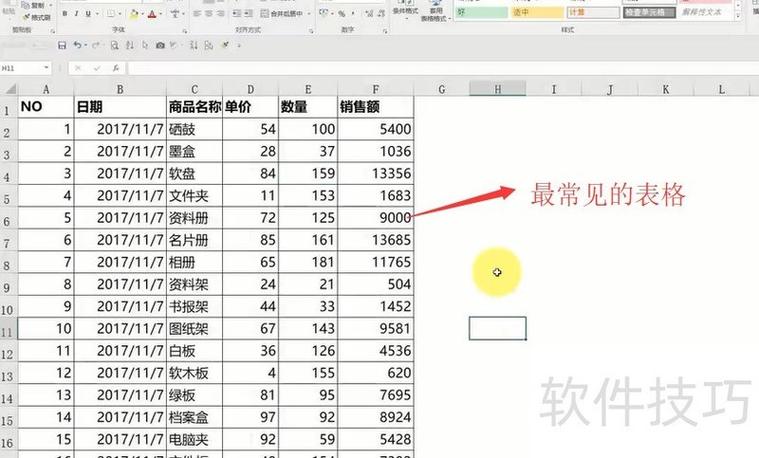Click the camera icon in quick access toolbar
759x458 pixels.
click(x=160, y=46)
